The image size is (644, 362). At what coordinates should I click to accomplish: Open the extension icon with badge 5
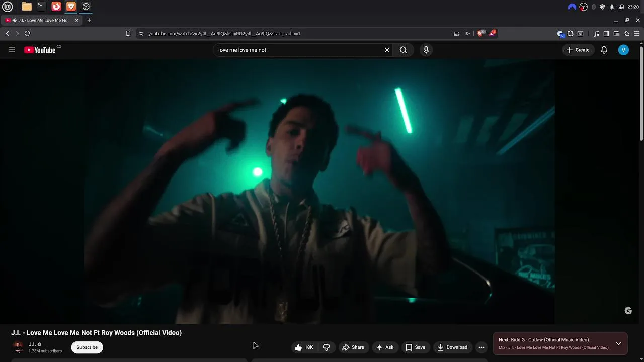click(560, 34)
